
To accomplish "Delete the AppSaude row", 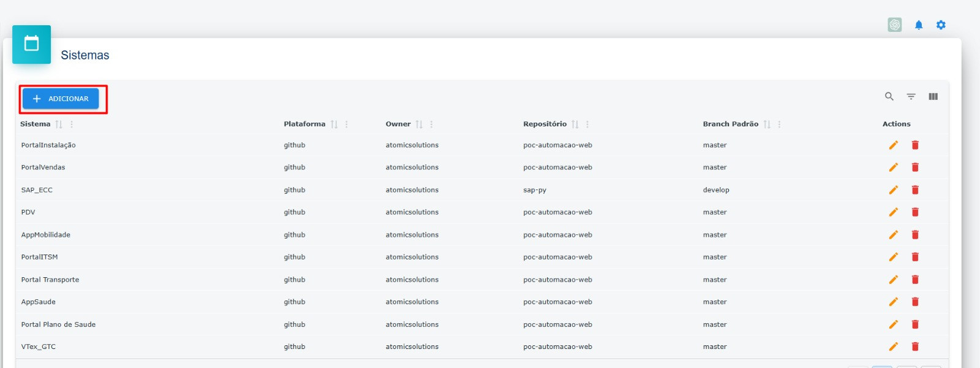I will click(915, 302).
